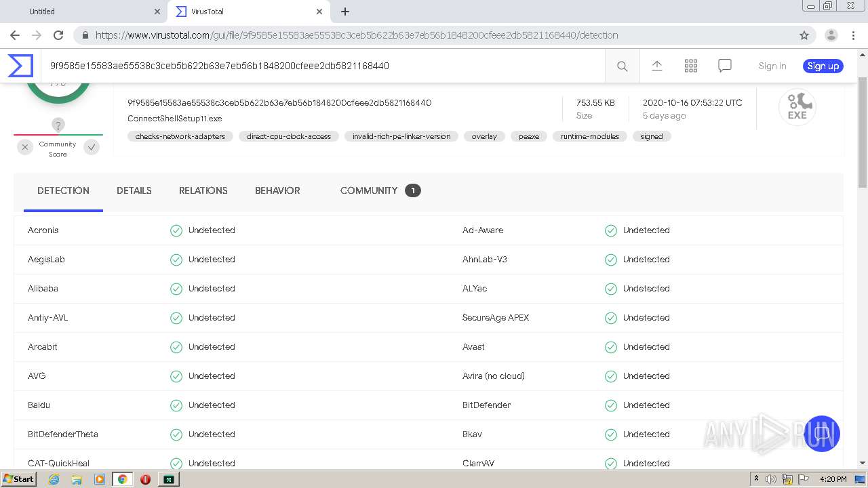Click the blue chat bubble button

821,434
